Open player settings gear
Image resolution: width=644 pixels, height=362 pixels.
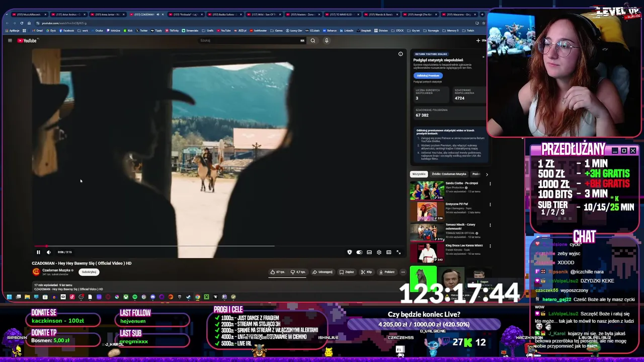pyautogui.click(x=379, y=252)
